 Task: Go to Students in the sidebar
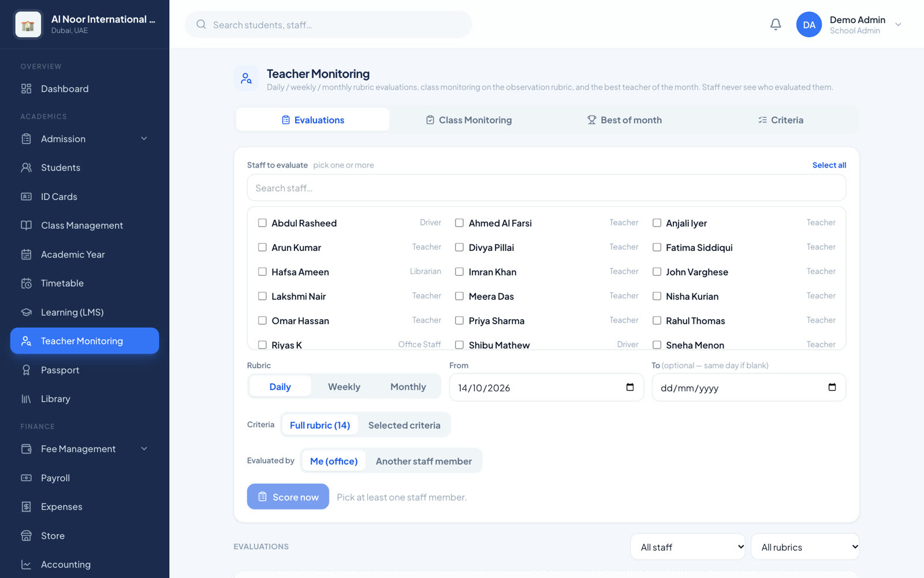[x=84, y=168]
